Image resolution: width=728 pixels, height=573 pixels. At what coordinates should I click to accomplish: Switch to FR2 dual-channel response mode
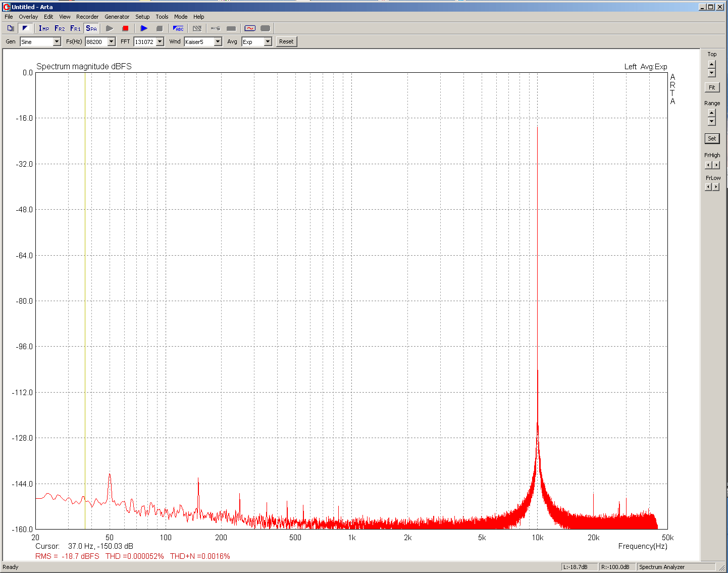(x=60, y=28)
